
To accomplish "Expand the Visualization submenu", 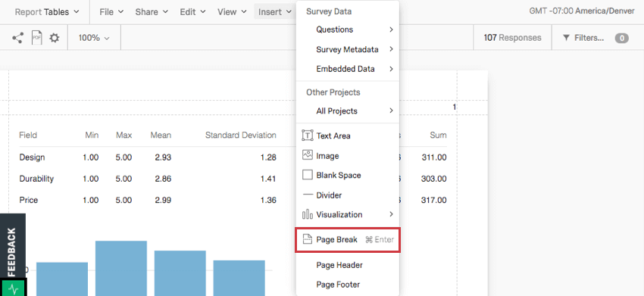I will pyautogui.click(x=348, y=214).
